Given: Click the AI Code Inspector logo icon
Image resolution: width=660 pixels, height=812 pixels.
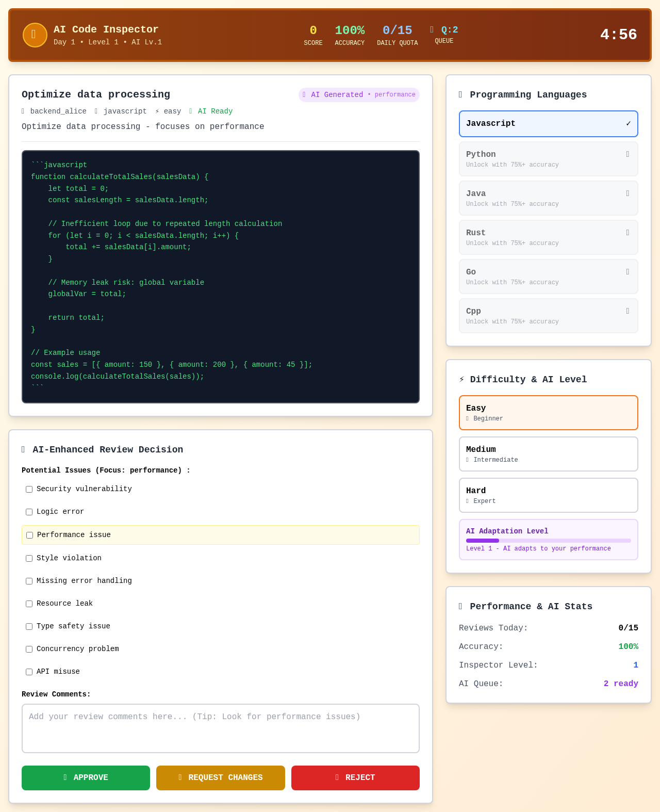Looking at the screenshot, I should pyautogui.click(x=35, y=35).
